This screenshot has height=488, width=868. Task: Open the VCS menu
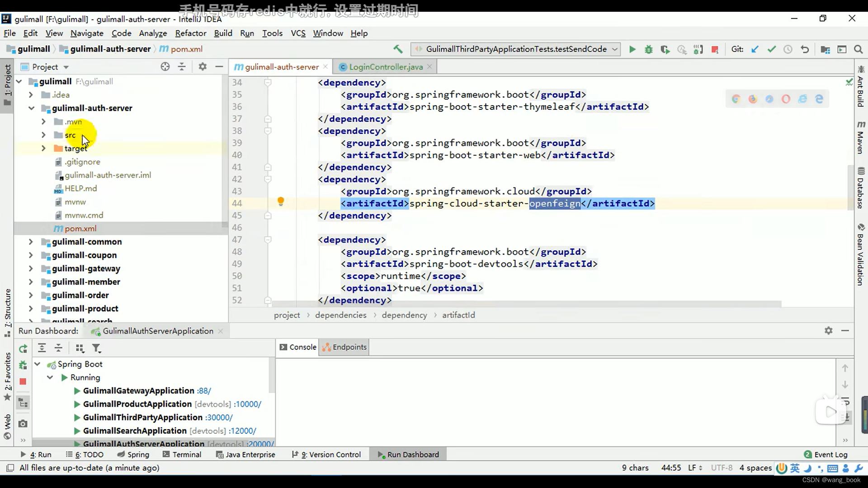point(298,33)
